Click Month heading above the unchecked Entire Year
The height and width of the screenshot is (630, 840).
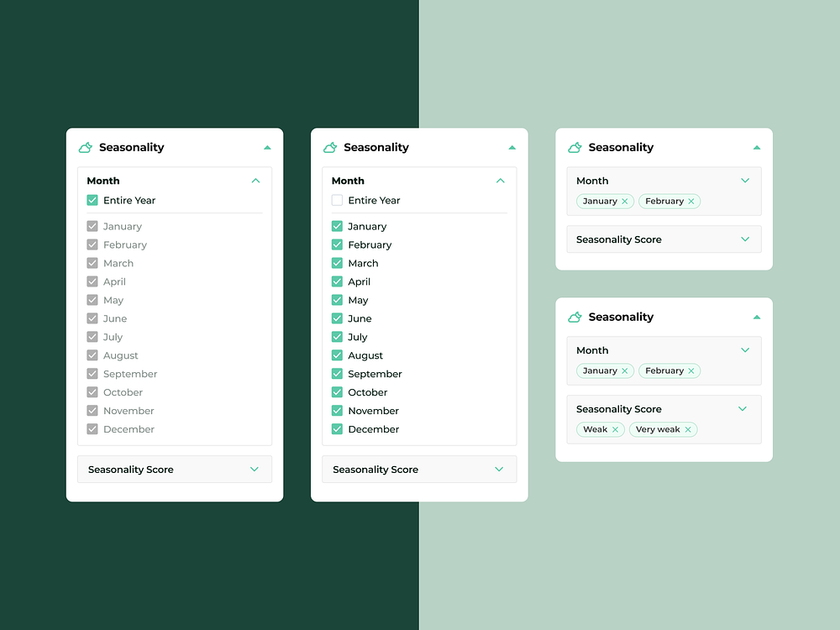coord(349,181)
